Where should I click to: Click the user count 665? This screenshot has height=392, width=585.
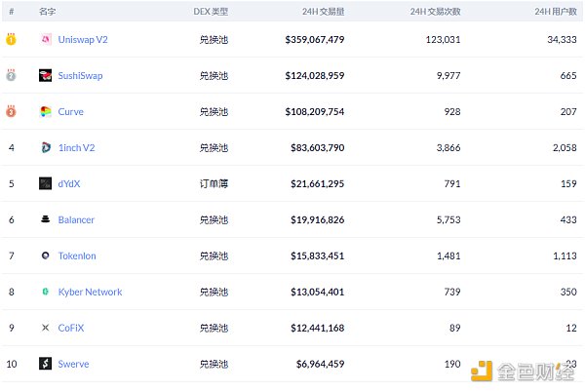(x=568, y=76)
